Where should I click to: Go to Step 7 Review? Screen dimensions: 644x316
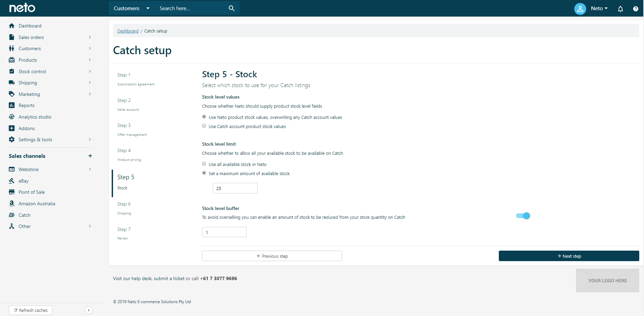(124, 233)
